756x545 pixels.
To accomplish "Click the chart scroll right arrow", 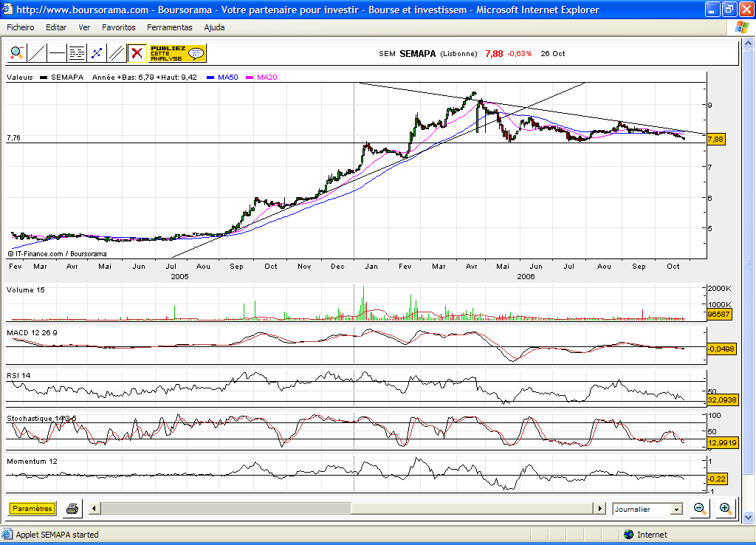I will pos(599,508).
